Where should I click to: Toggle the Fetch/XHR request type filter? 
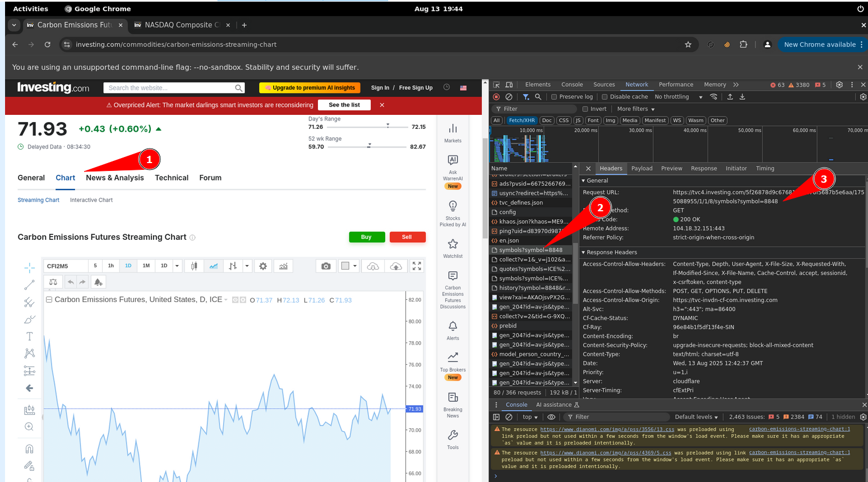(x=521, y=121)
